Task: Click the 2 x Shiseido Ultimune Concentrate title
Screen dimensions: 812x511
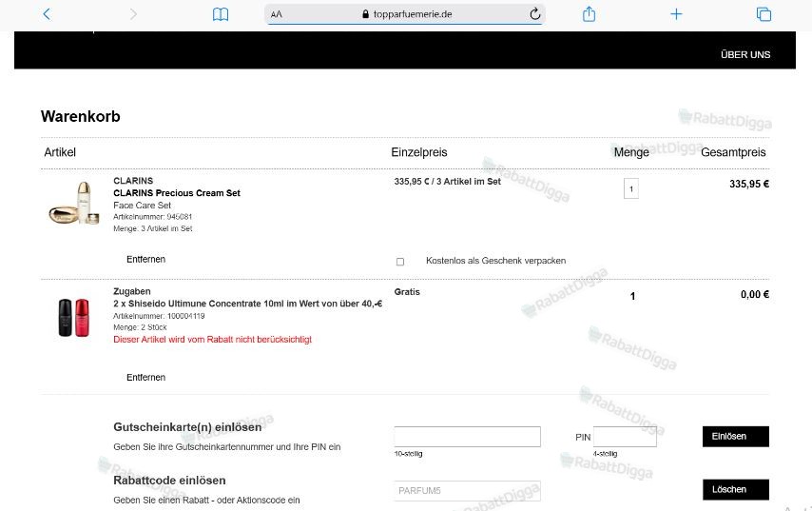Action: pyautogui.click(x=247, y=304)
